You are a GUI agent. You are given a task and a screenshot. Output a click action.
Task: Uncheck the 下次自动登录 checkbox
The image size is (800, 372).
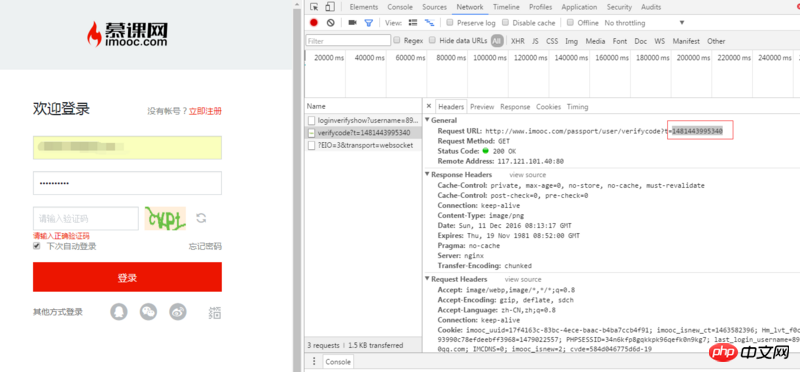pos(36,246)
